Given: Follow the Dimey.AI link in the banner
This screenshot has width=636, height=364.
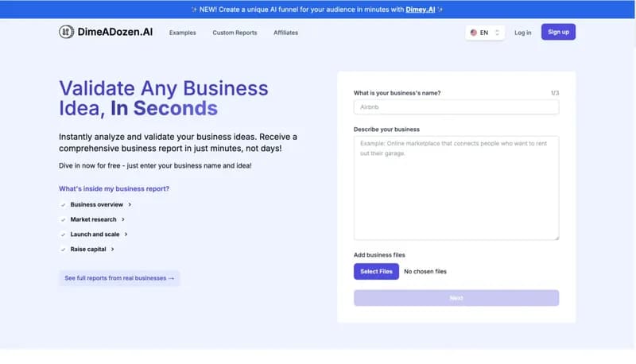Looking at the screenshot, I should tap(421, 10).
